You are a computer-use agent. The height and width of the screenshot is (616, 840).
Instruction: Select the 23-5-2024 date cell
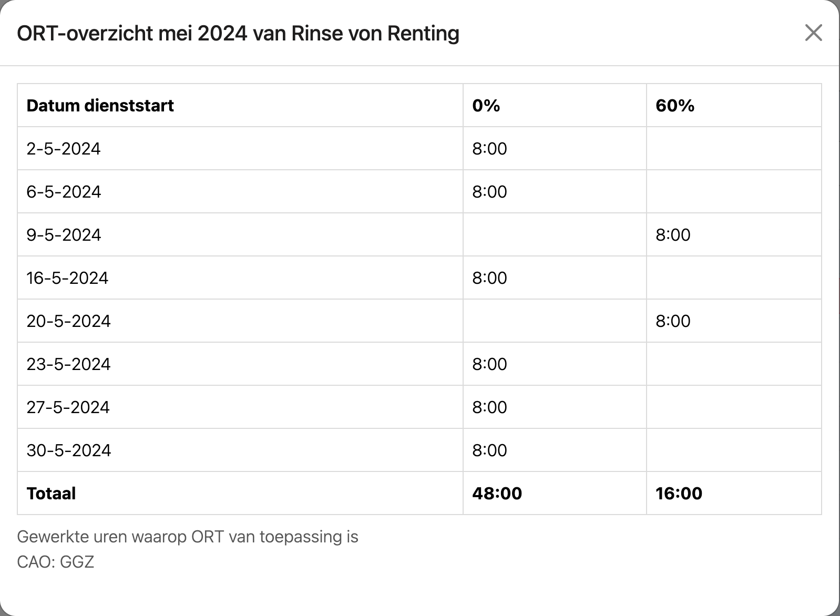[68, 364]
